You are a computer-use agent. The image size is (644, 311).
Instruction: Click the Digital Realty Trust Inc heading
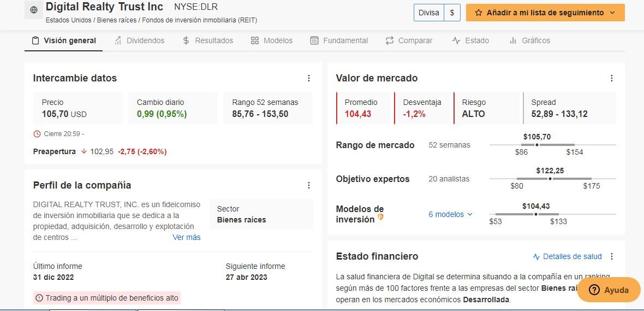point(104,7)
